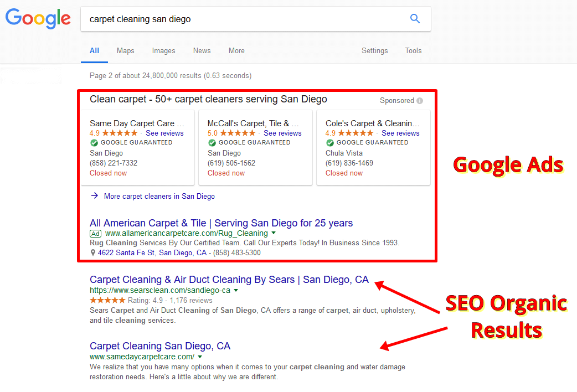Click the Google logo
The height and width of the screenshot is (392, 577).
38,19
